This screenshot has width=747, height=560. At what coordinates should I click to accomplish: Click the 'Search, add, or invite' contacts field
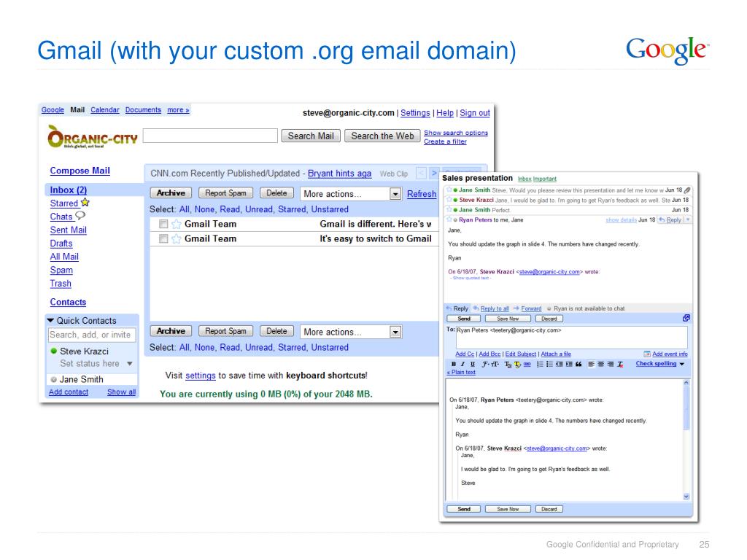(x=92, y=335)
